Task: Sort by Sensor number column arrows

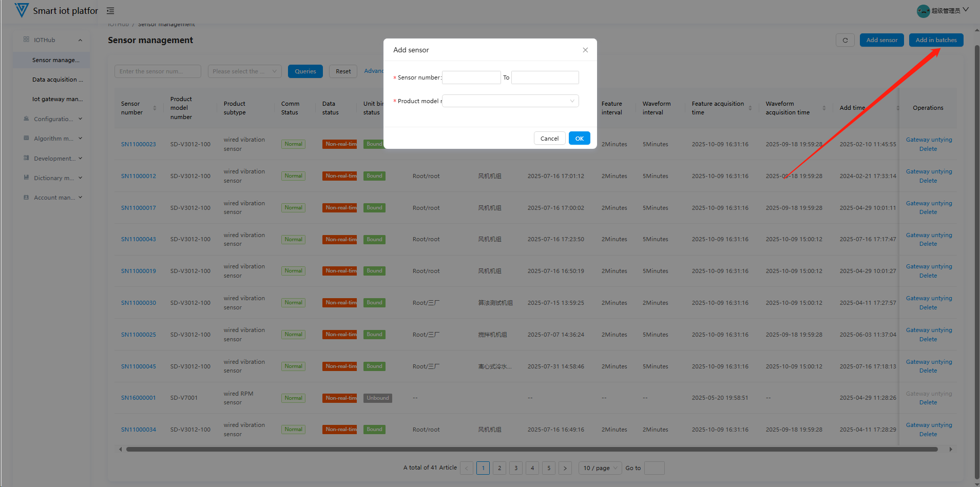Action: 155,108
